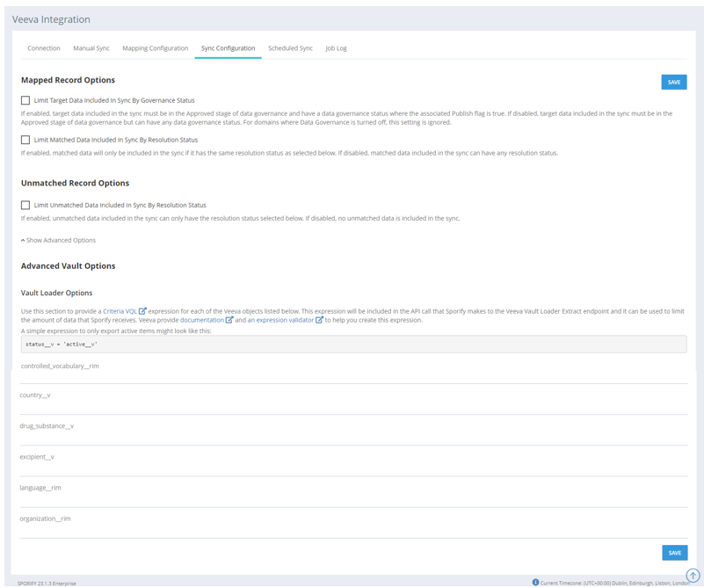Focus the controlled_vocabulary__rim expression field

(352, 375)
